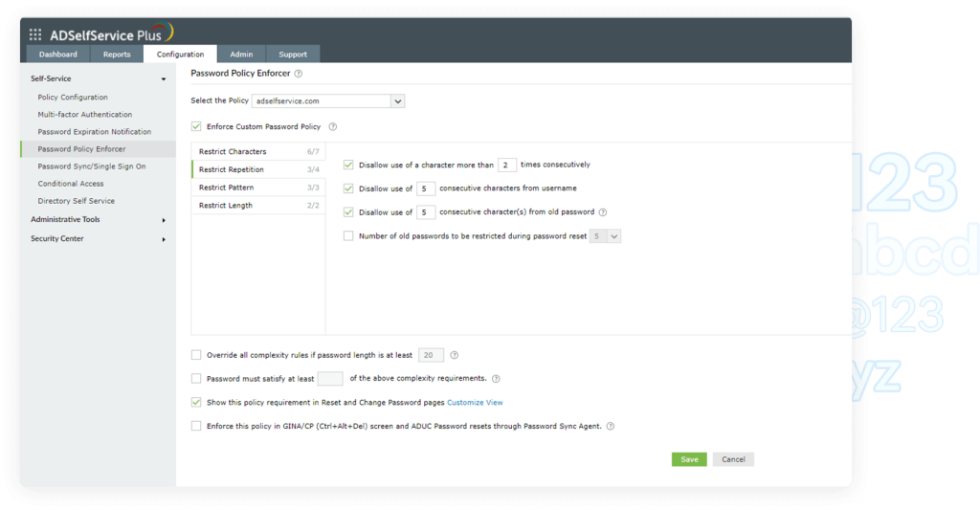This screenshot has height=510, width=980.
Task: Open the Select the Policy dropdown
Action: pos(328,100)
